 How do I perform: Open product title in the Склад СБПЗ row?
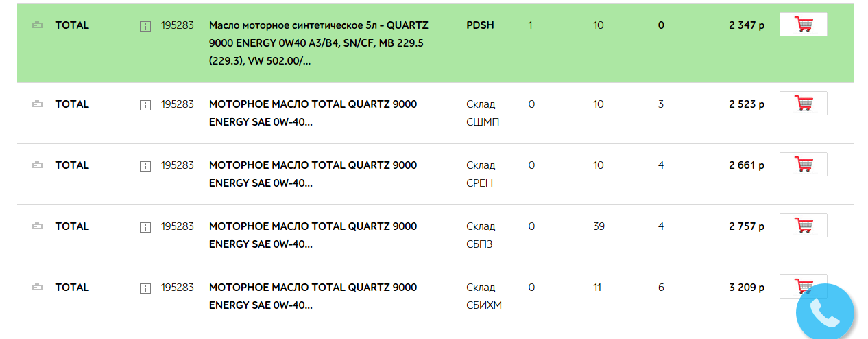coord(313,235)
